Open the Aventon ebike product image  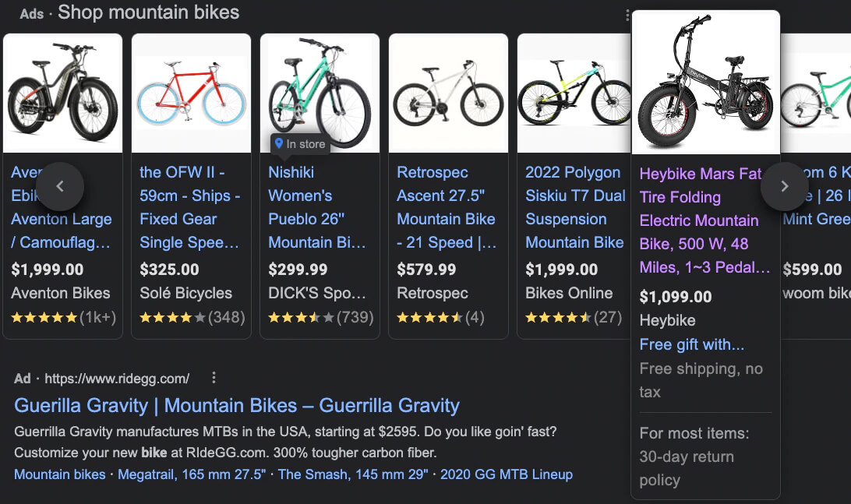tap(63, 93)
